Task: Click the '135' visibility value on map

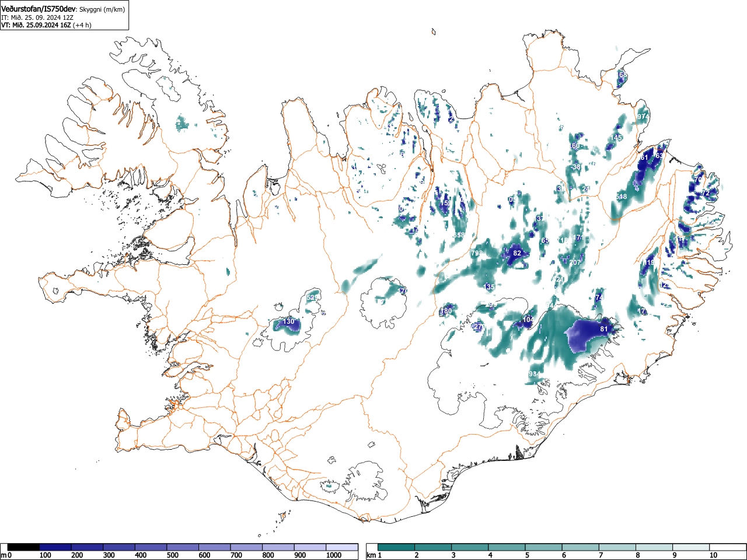Action: (490, 287)
